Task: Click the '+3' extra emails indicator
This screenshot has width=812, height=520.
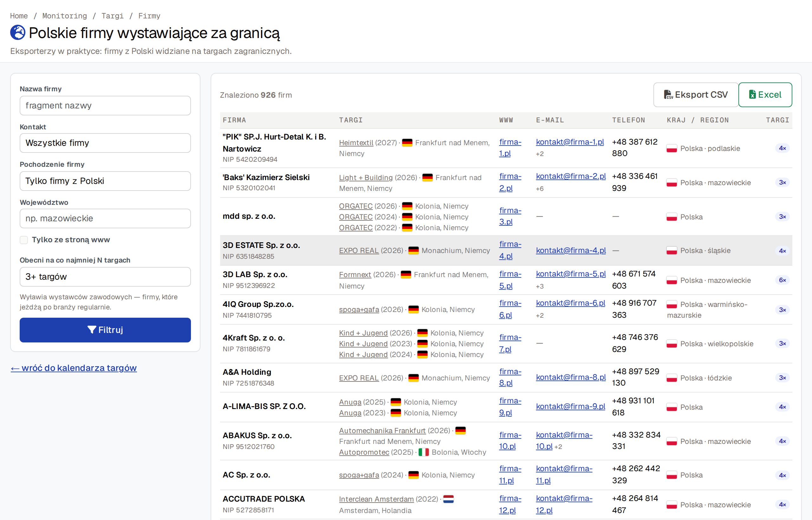Action: (540, 286)
